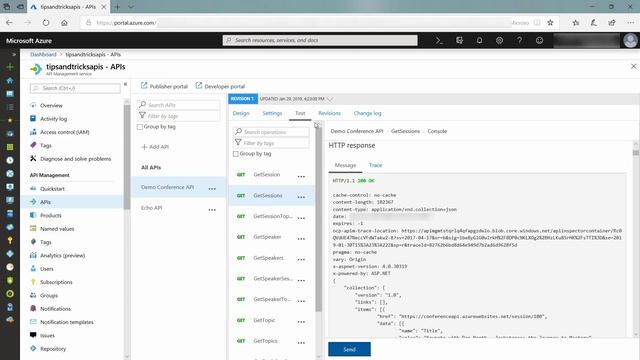Refresh the browser page
The width and height of the screenshot is (640, 360).
(x=46, y=23)
